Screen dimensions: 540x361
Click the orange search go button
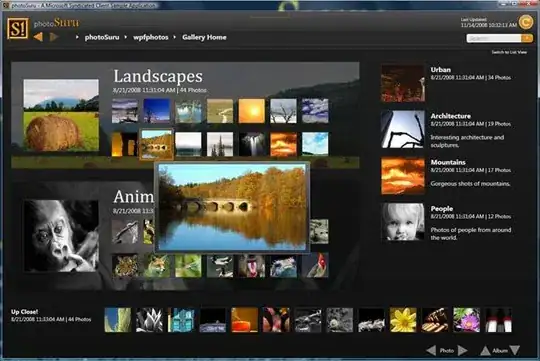(527, 38)
